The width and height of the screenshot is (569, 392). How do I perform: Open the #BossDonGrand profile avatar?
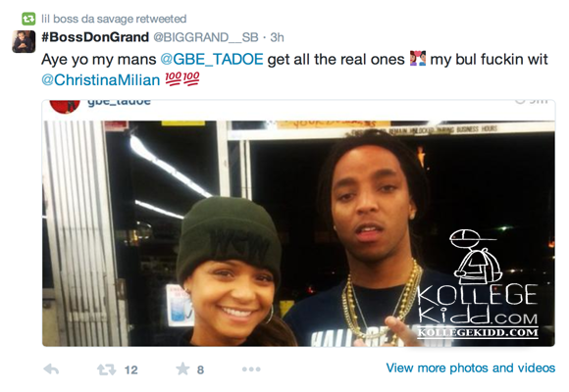click(x=24, y=42)
